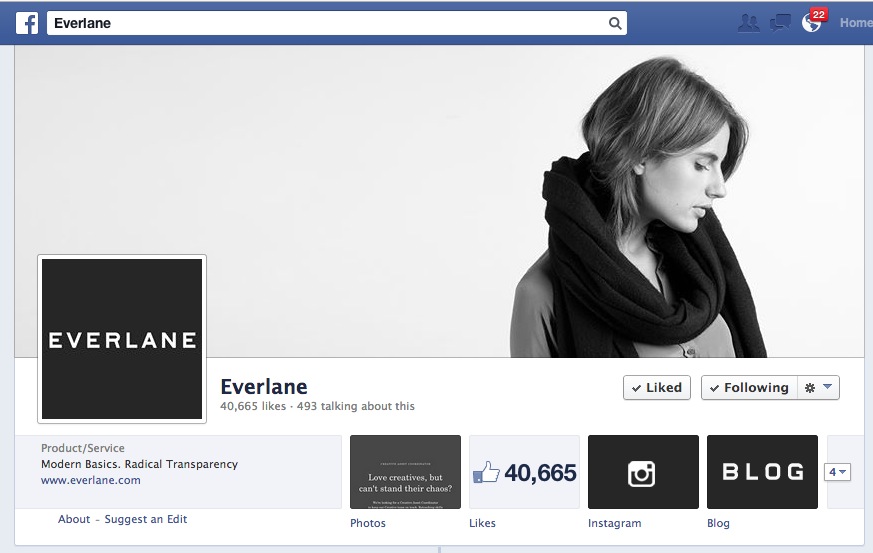Click the '40,665 likes' text
The width and height of the screenshot is (873, 553).
coord(253,406)
